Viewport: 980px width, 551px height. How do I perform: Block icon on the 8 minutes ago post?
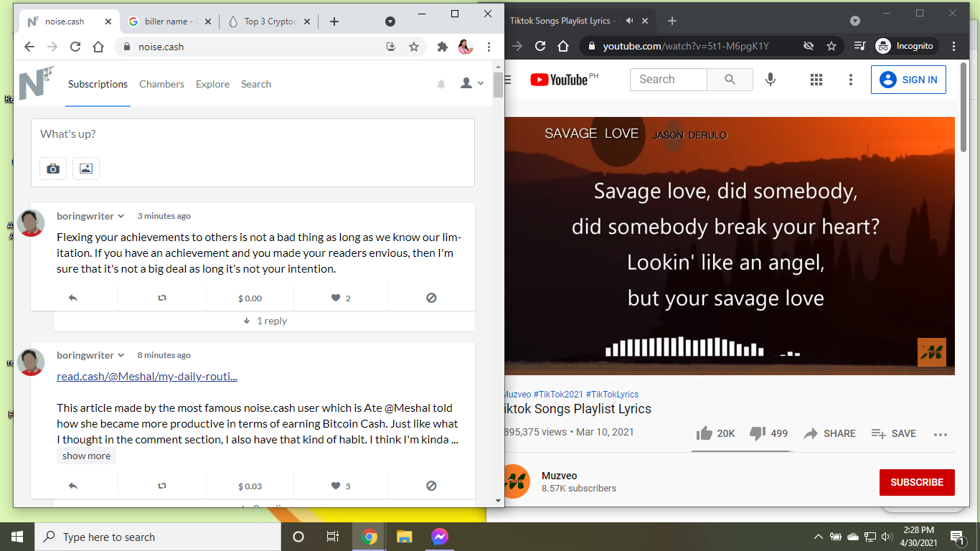click(x=431, y=486)
